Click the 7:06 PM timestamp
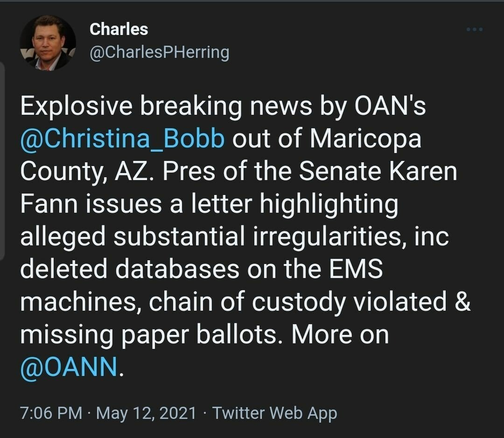Viewport: 504px width, 438px height. click(51, 413)
